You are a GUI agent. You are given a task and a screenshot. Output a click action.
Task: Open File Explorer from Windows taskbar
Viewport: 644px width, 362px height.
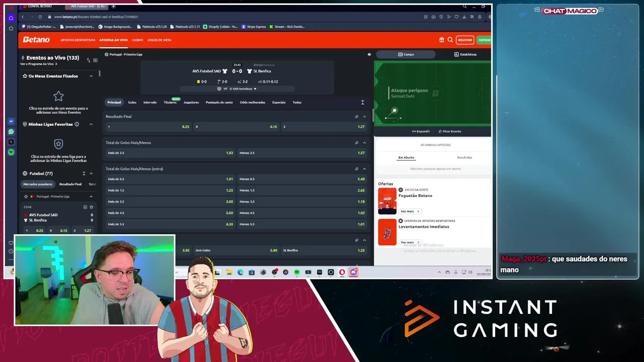coord(229,272)
